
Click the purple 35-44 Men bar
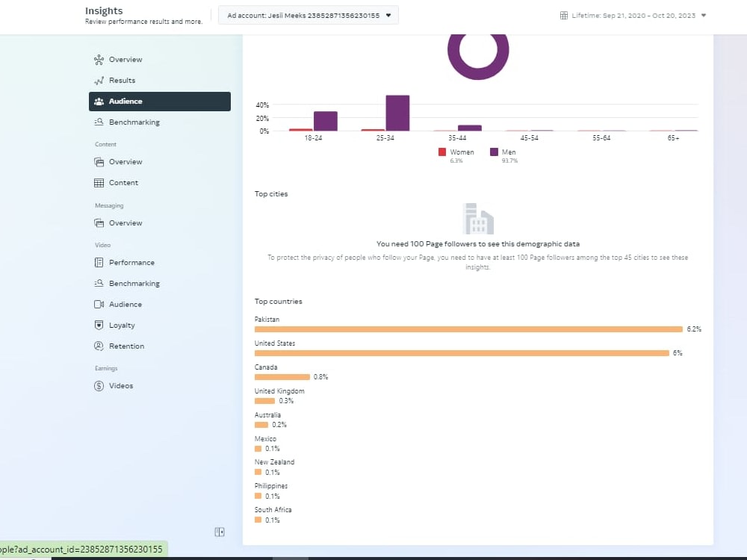tap(470, 128)
